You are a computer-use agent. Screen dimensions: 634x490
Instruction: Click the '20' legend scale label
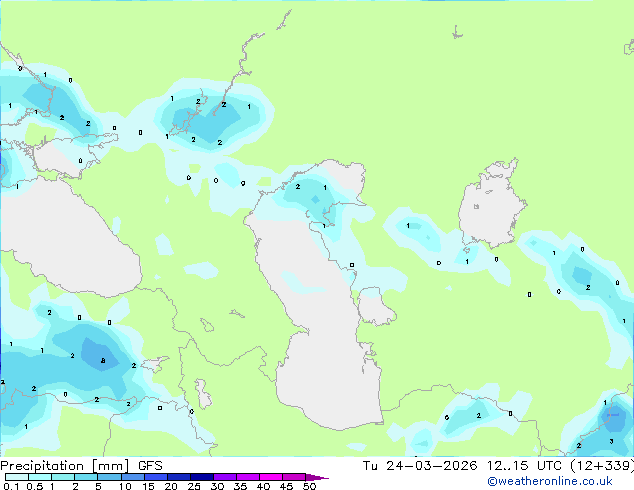coord(171,486)
